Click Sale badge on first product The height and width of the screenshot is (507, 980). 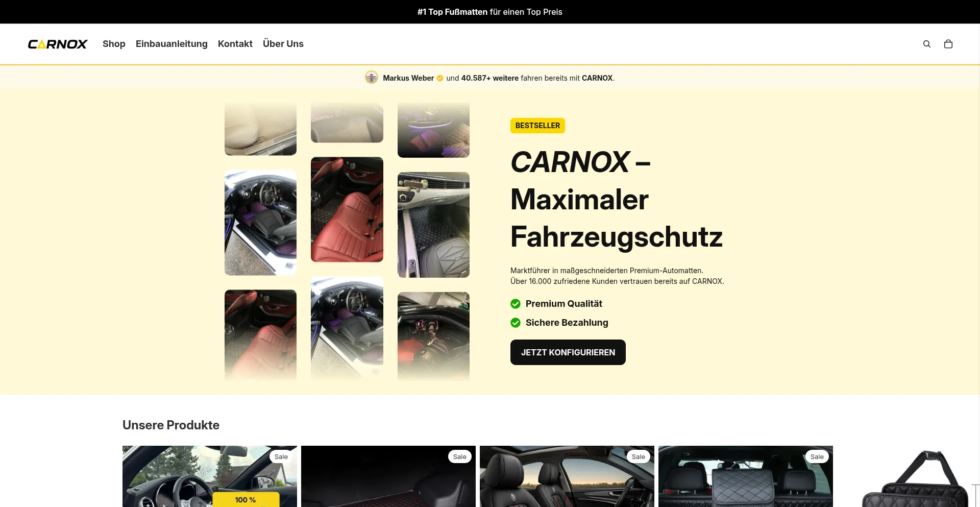click(281, 456)
